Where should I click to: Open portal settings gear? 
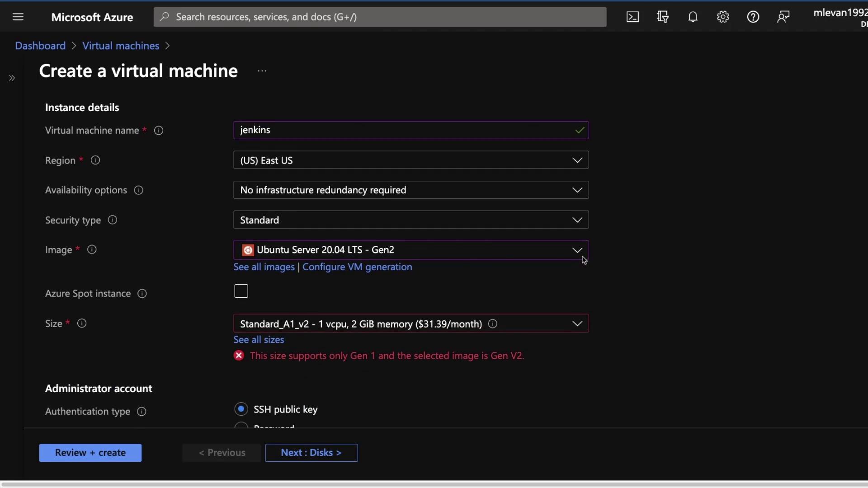click(x=723, y=17)
